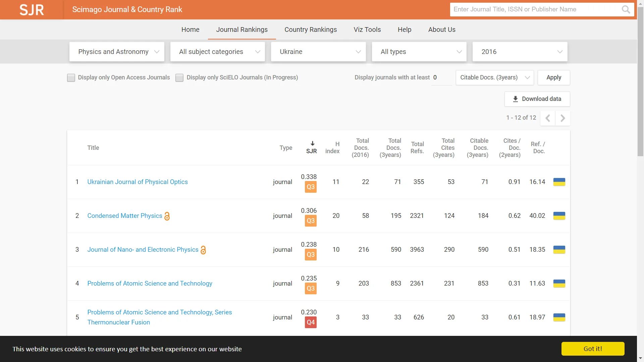Click SJR value 0.338
This screenshot has width=644, height=362.
(309, 177)
